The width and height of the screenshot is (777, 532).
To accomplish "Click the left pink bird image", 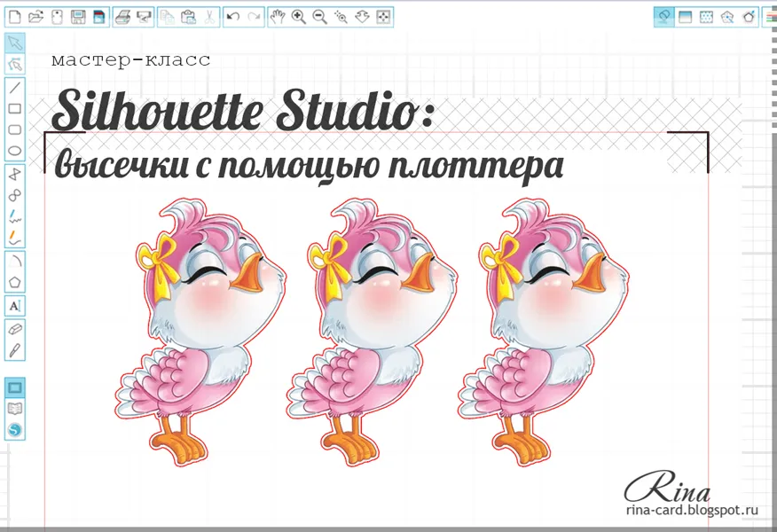I will coord(200,333).
